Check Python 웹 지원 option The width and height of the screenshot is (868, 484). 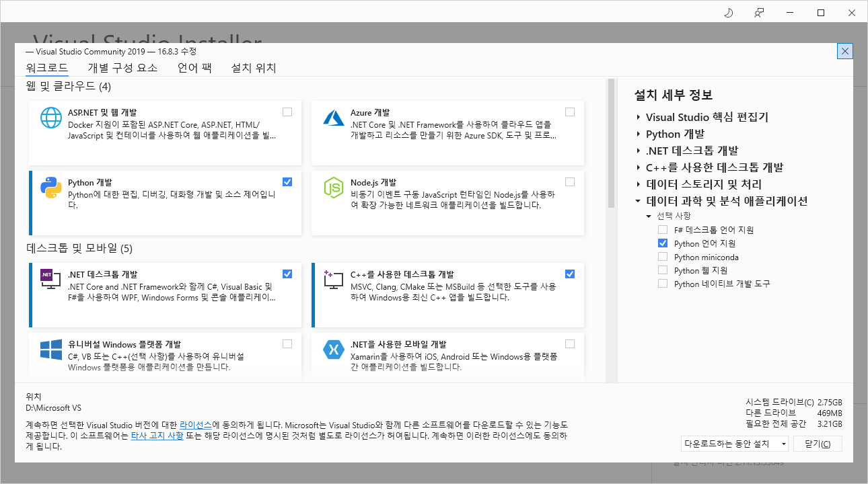click(x=663, y=270)
